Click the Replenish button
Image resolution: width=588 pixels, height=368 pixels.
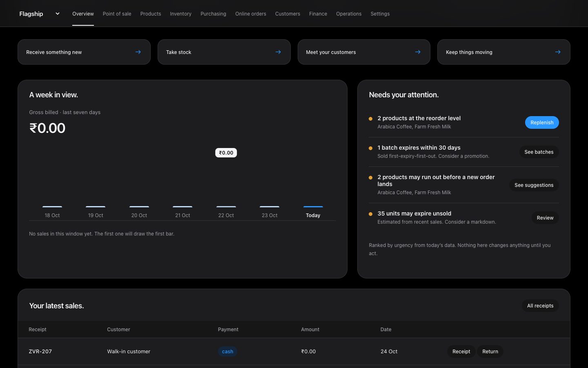(x=542, y=122)
